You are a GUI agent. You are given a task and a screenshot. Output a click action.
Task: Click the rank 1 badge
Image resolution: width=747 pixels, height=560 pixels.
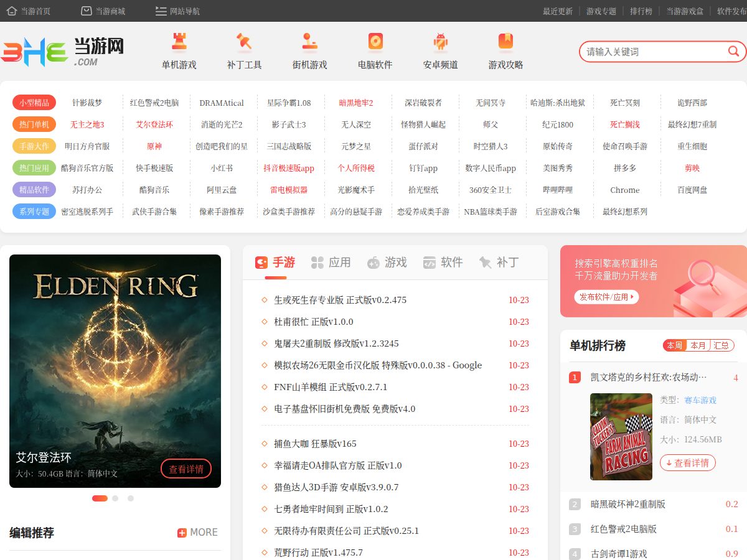click(575, 377)
